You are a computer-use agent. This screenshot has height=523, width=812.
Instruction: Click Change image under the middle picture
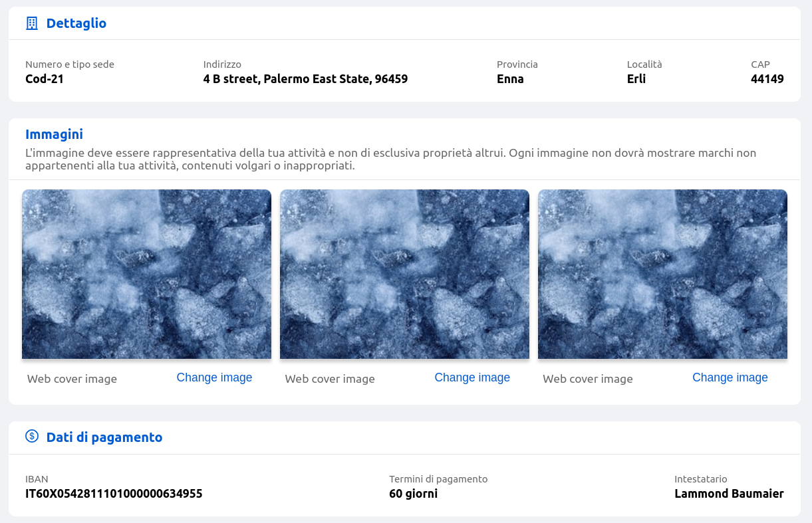point(472,377)
